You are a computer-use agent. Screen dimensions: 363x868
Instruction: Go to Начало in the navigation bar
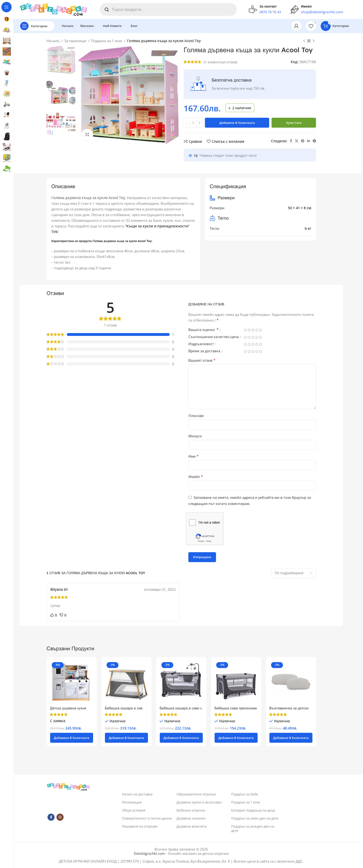pyautogui.click(x=67, y=26)
